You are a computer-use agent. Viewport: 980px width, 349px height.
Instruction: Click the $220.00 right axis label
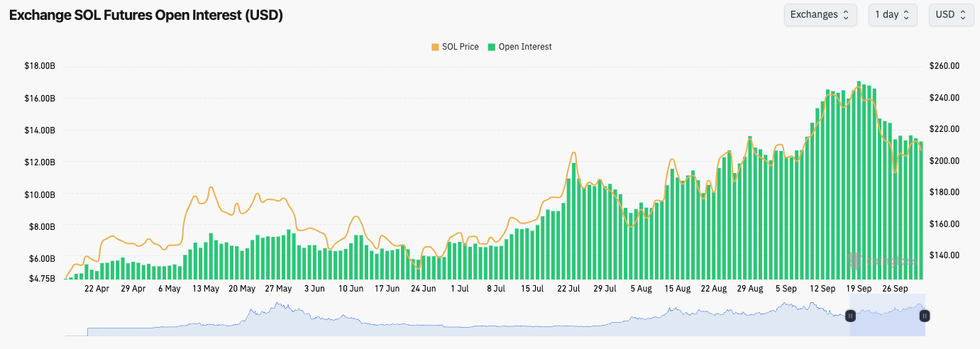pyautogui.click(x=944, y=129)
